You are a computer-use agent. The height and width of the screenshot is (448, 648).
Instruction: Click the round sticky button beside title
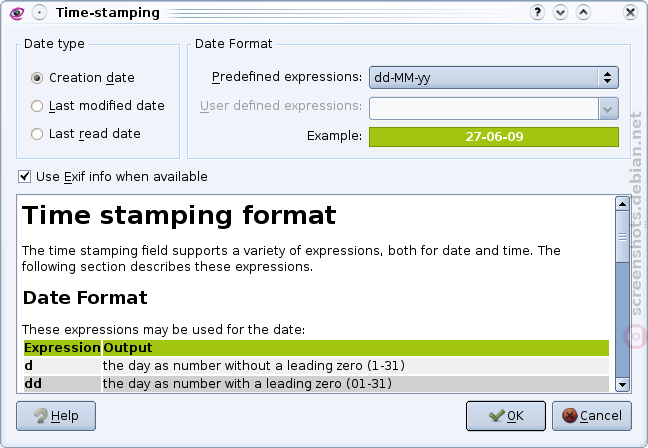click(39, 13)
